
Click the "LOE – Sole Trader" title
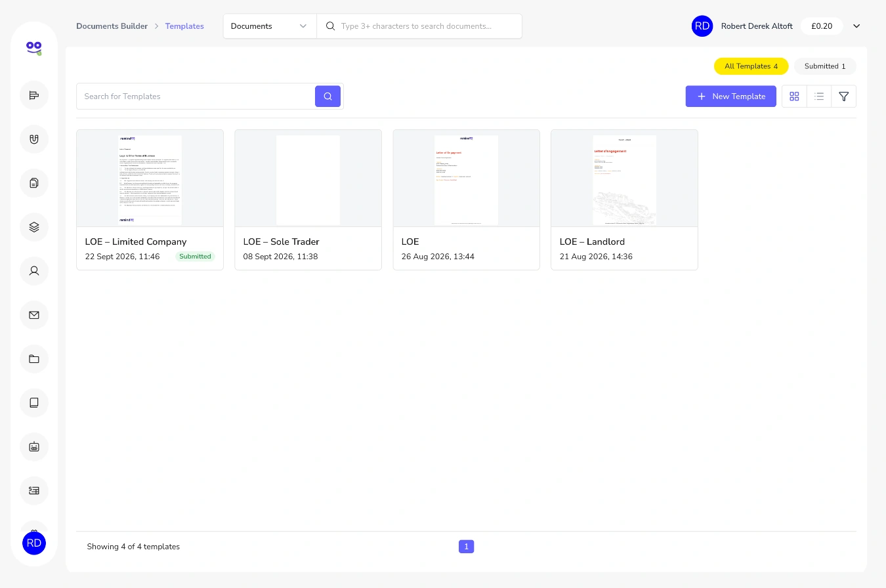click(x=282, y=241)
